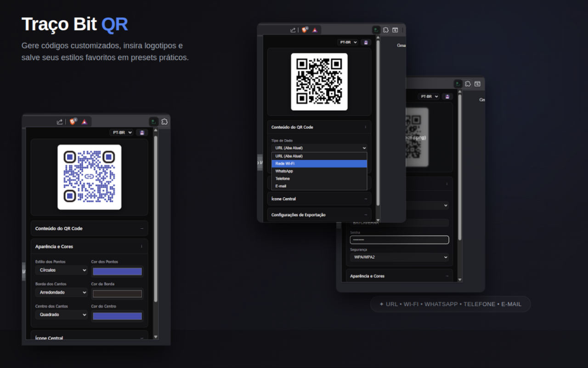
Task: Open Centro dos Cantos dropdown showing Quadrado
Action: pos(61,315)
